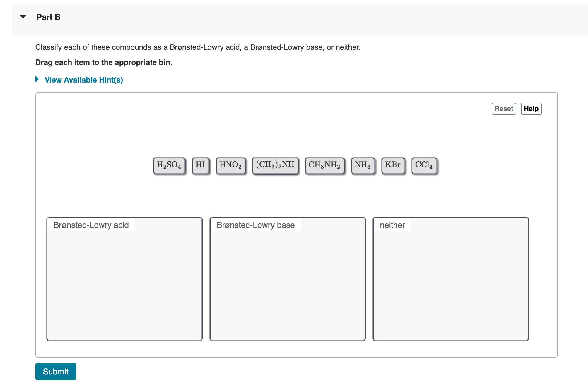
Task: Select the KBr compound tile
Action: [x=393, y=165]
